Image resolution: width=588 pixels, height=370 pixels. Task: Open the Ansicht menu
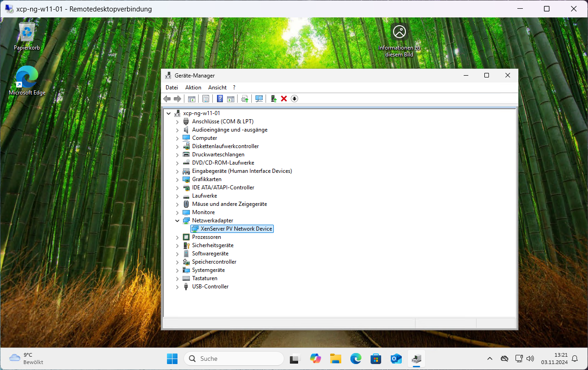pos(217,88)
